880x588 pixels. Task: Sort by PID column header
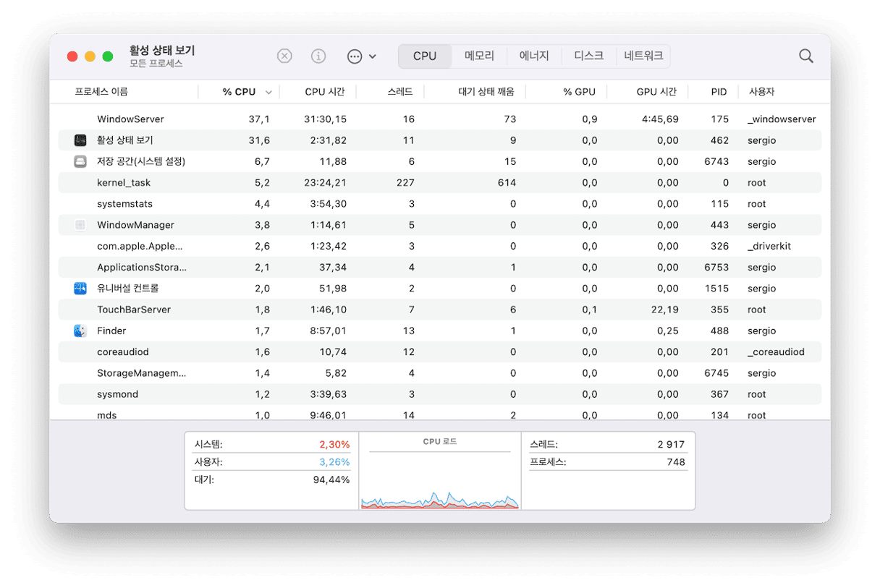point(719,92)
